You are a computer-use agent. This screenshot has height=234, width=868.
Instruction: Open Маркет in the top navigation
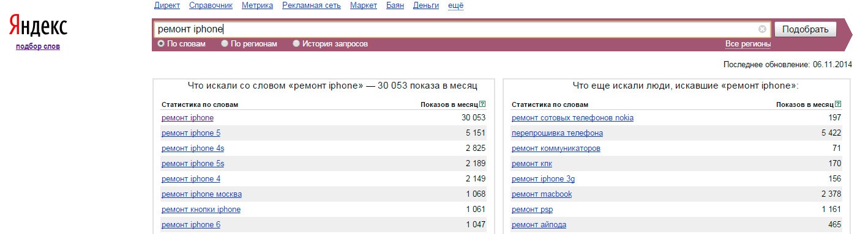(364, 5)
